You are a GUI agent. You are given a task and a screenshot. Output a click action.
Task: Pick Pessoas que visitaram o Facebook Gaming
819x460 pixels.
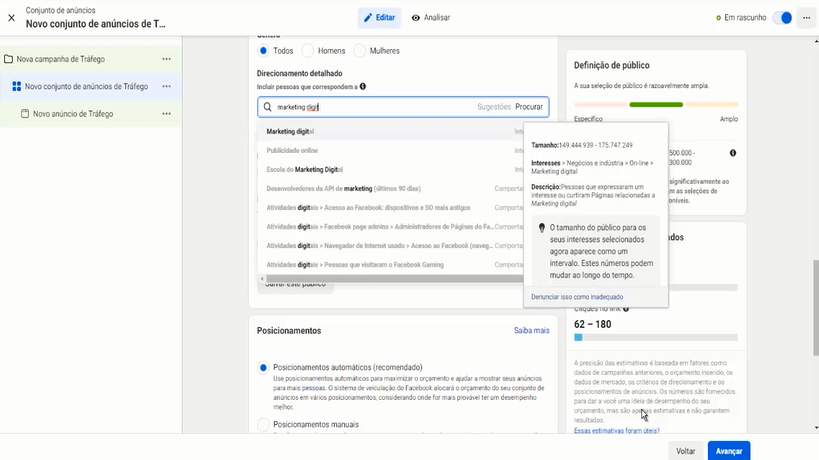[x=391, y=265]
